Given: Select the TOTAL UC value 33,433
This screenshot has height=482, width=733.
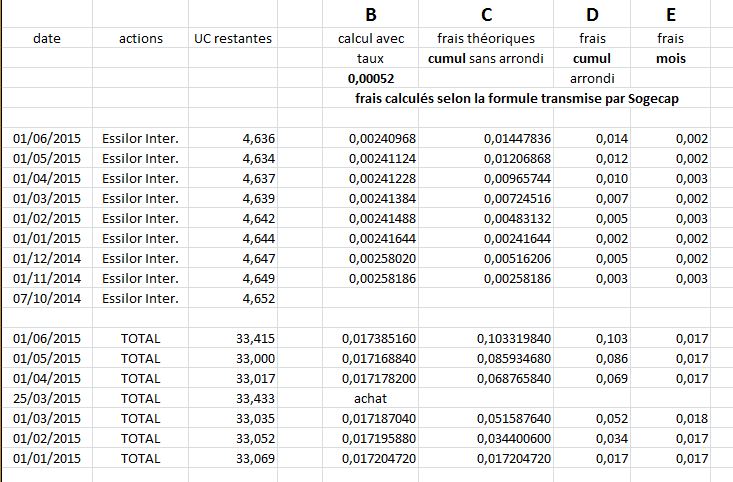Looking at the screenshot, I should tap(256, 397).
